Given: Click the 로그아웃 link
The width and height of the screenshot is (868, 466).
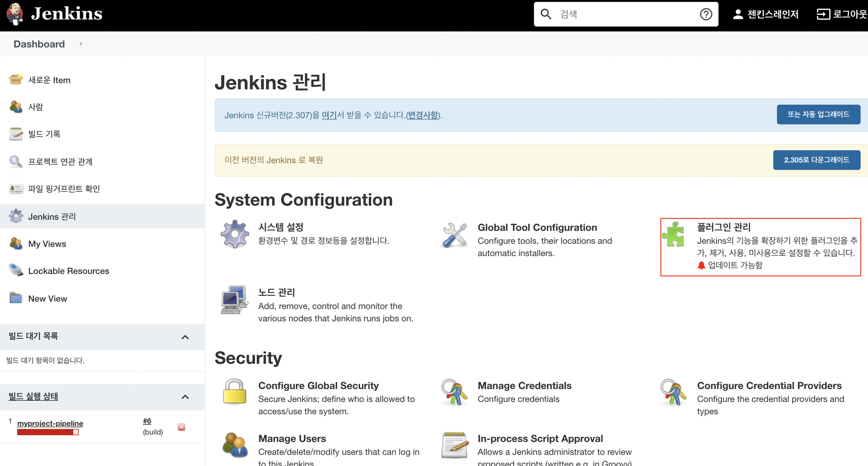Looking at the screenshot, I should (x=850, y=14).
